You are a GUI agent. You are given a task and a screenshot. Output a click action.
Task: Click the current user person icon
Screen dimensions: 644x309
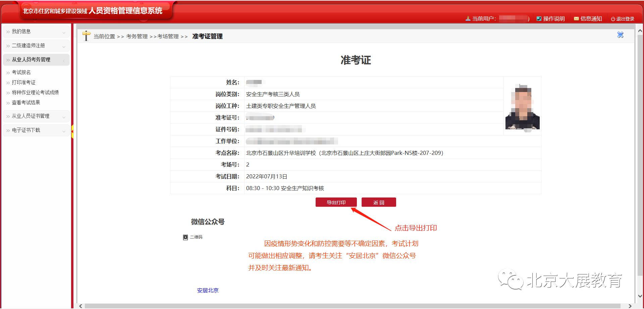click(x=468, y=19)
